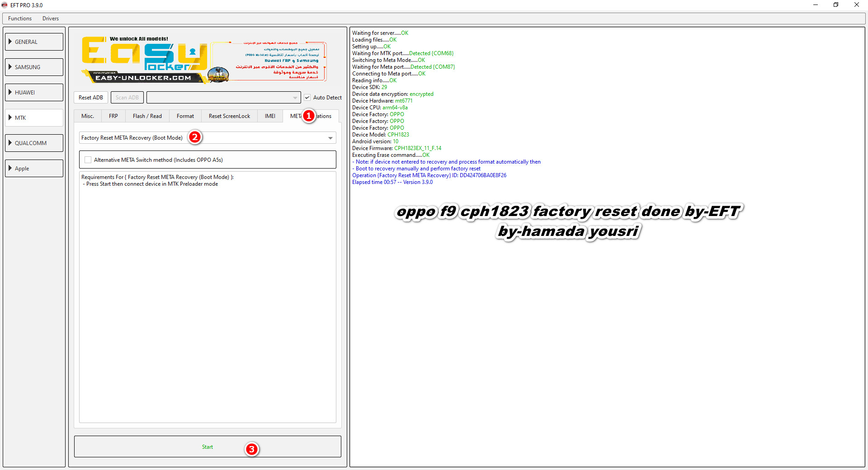Switch to the IMEI tab
Image resolution: width=868 pixels, height=470 pixels.
coord(270,116)
